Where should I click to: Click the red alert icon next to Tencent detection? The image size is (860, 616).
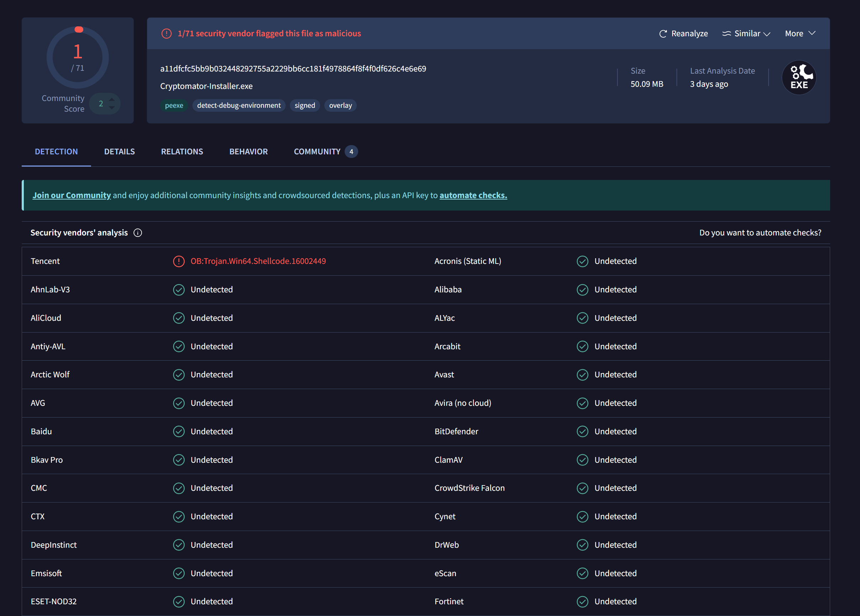coord(179,261)
